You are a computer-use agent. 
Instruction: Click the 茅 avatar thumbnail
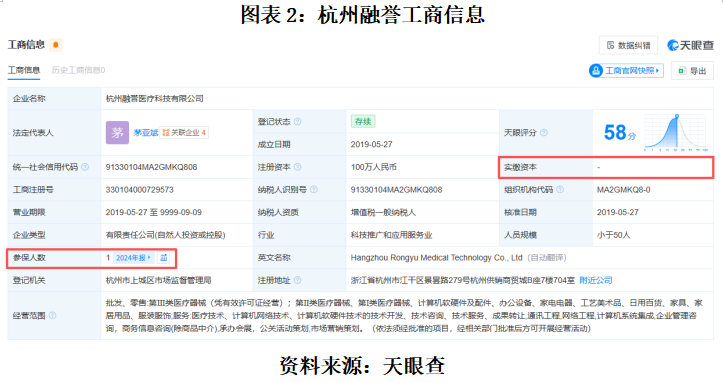coord(117,133)
